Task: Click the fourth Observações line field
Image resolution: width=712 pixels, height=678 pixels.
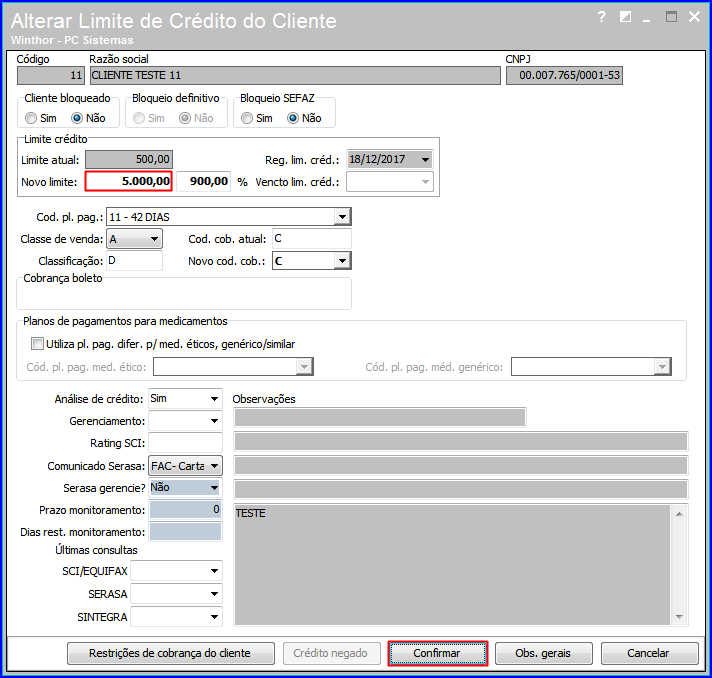Action: 461,489
